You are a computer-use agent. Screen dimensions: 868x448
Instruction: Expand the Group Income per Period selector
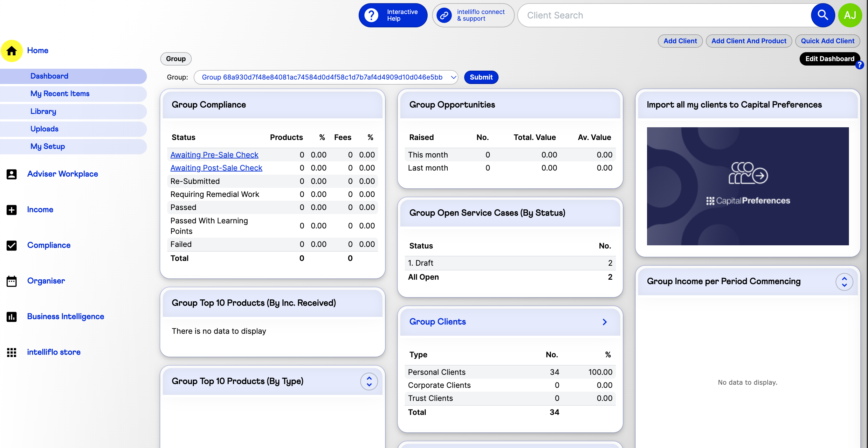click(844, 282)
